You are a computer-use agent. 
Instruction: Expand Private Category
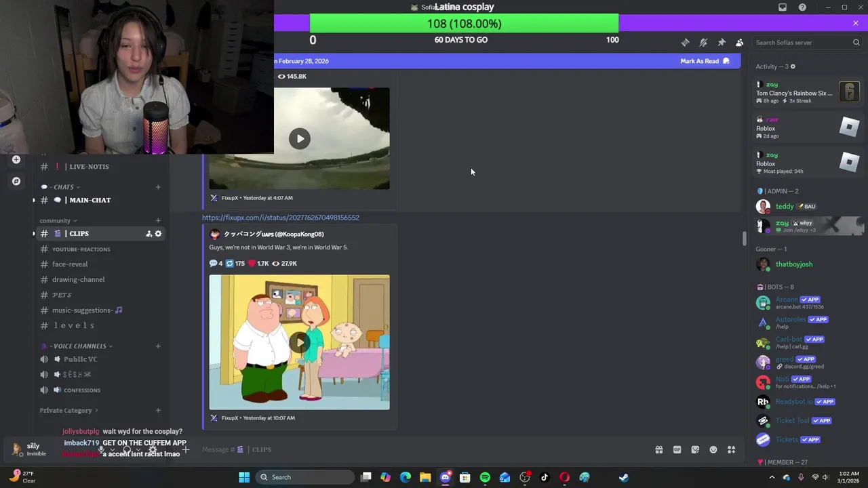(x=68, y=411)
